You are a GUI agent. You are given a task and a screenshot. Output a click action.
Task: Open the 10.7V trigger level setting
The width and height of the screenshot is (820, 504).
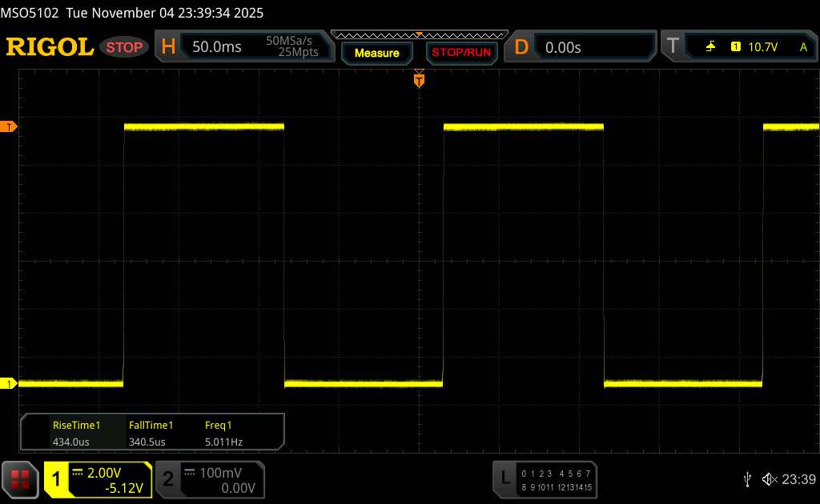point(762,47)
